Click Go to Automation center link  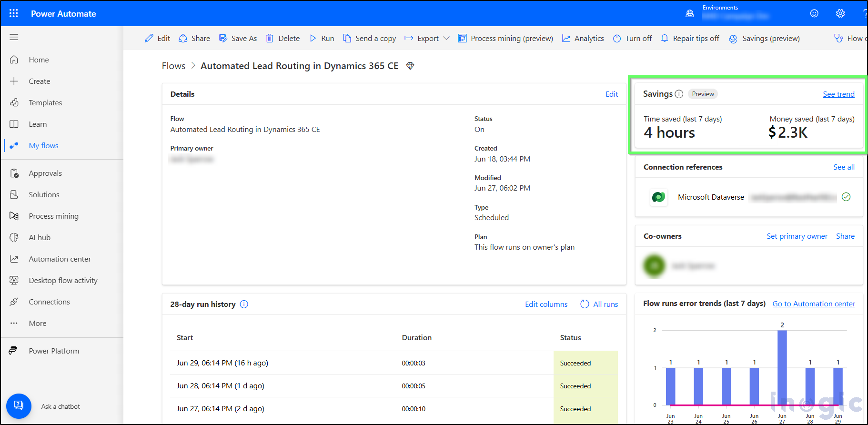coord(814,304)
